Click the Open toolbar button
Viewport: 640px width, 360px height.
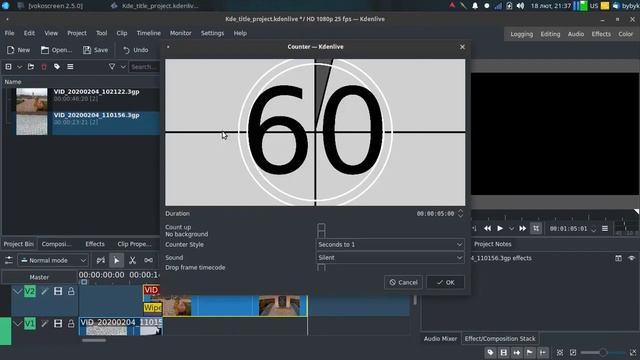56,50
